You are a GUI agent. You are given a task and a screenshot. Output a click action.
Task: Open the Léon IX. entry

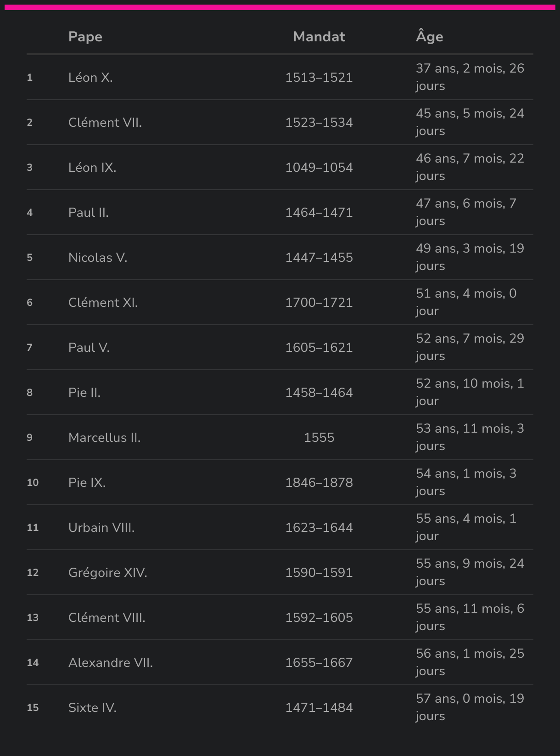click(x=92, y=167)
